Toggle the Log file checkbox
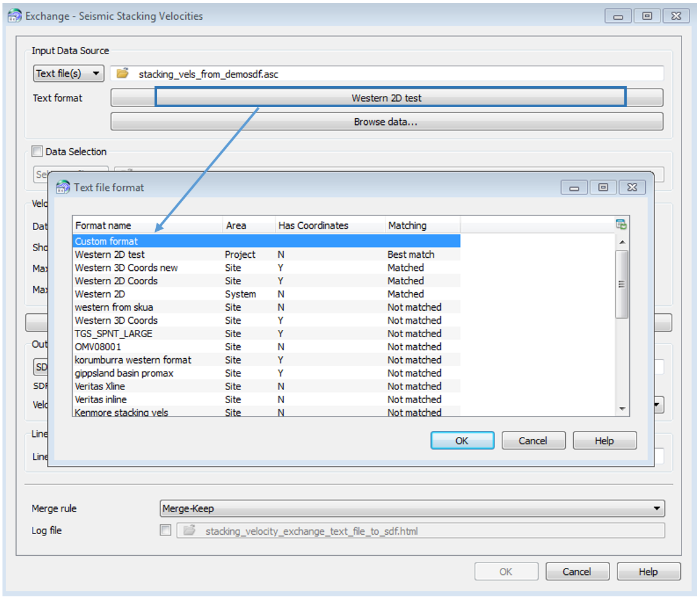Image resolution: width=700 pixels, height=600 pixels. (x=166, y=530)
